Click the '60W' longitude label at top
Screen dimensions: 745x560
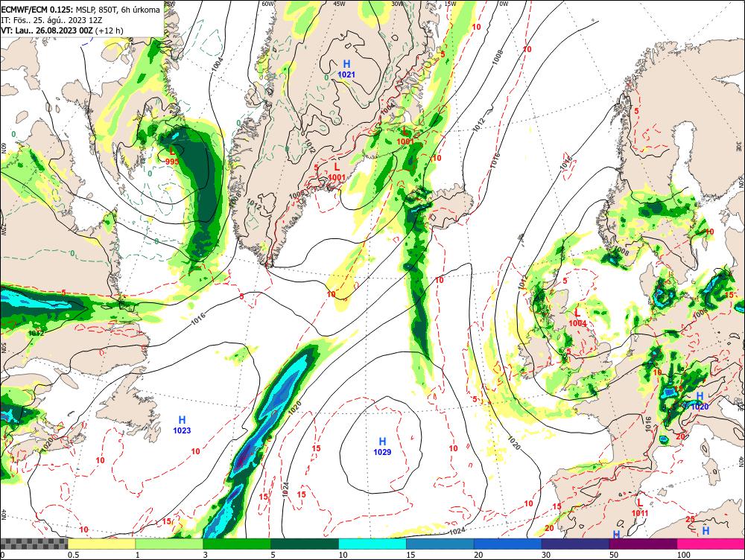pyautogui.click(x=268, y=3)
